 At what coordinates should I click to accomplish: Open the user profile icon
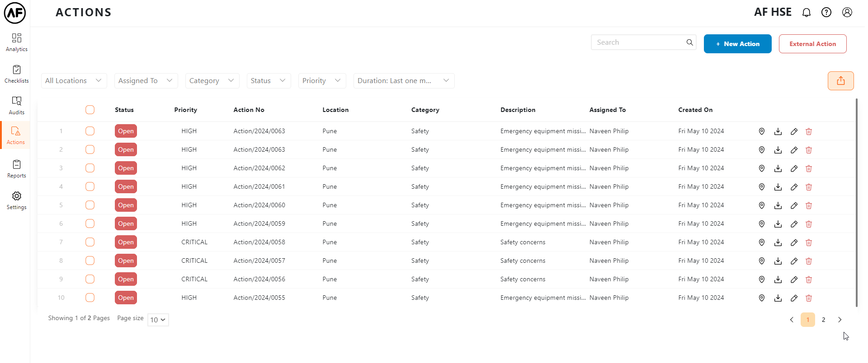click(x=847, y=13)
